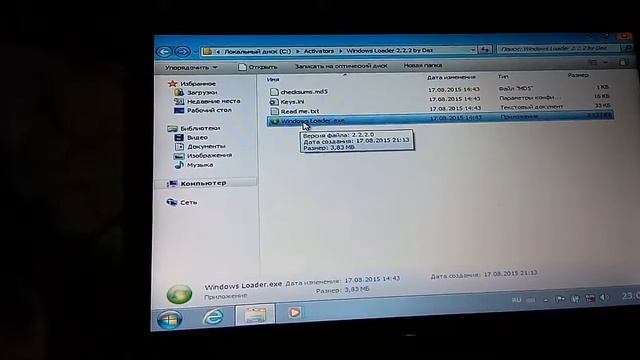This screenshot has height=360, width=640.
Task: Click the Windows Loader.exe green icon
Action: click(x=275, y=121)
